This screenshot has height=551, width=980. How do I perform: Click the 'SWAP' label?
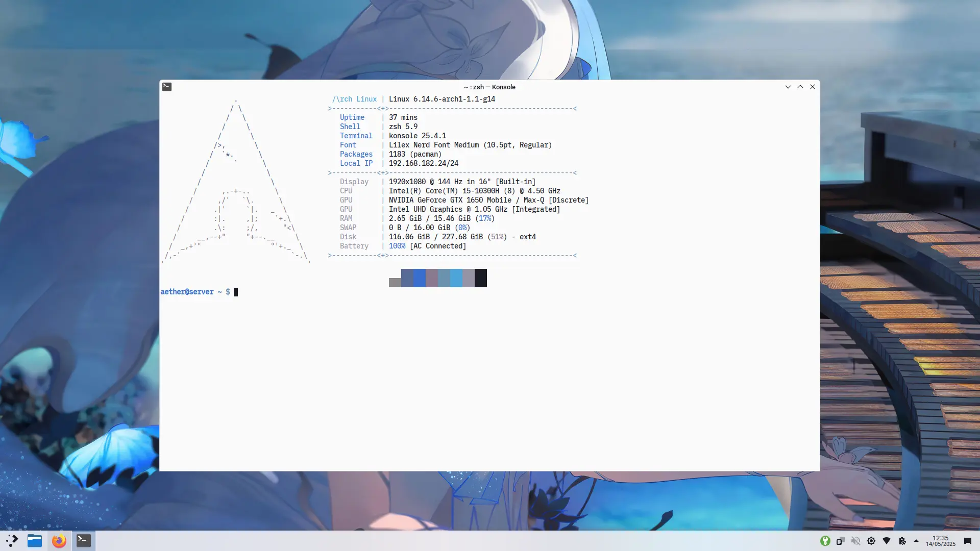click(x=348, y=228)
